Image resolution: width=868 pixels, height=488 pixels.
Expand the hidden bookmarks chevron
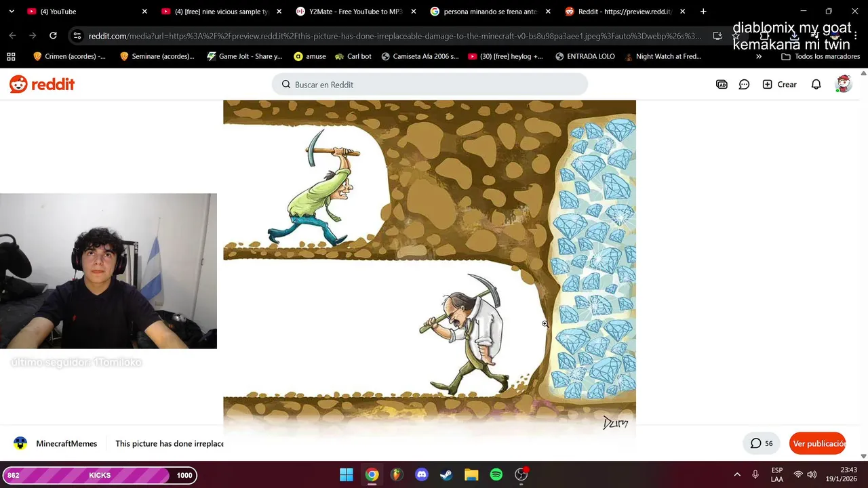758,56
